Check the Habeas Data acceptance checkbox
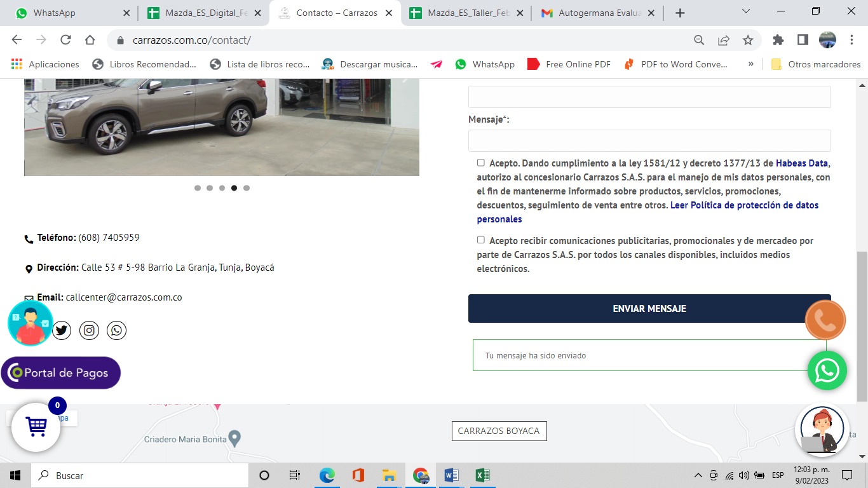Viewport: 868px width, 488px height. 481,163
